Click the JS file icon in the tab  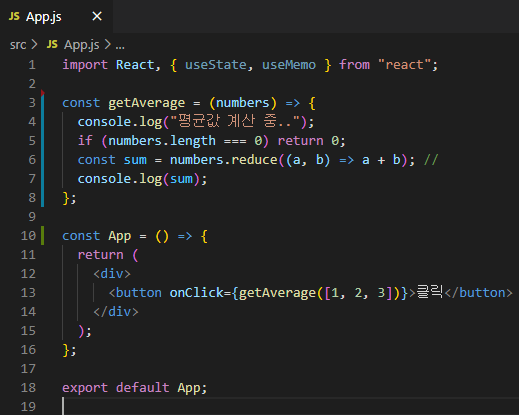14,16
